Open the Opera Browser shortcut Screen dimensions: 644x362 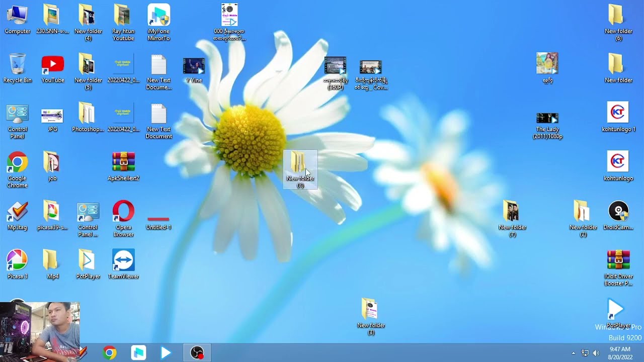tap(123, 219)
